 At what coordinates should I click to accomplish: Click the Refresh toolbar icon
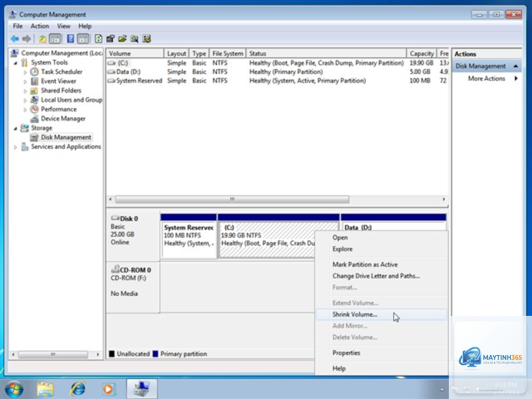click(98, 39)
